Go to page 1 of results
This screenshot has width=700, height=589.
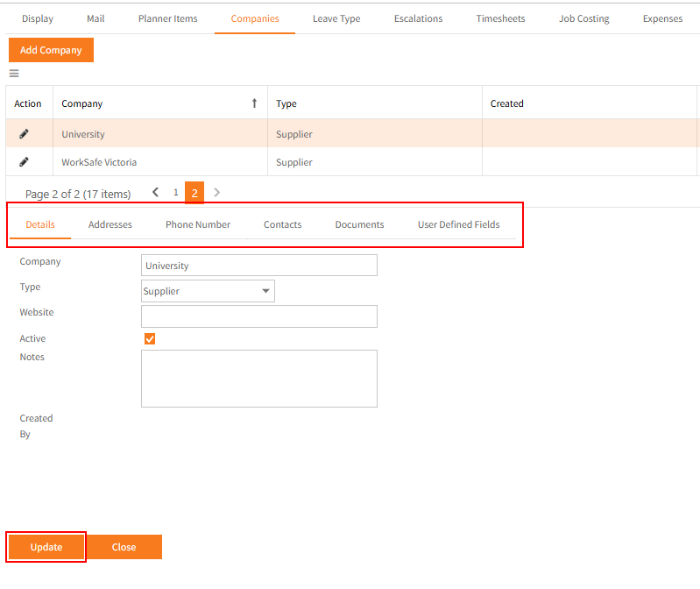pyautogui.click(x=175, y=193)
